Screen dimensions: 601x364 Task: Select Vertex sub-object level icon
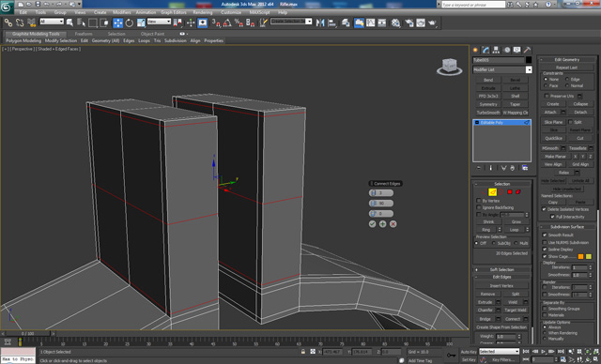[485, 191]
